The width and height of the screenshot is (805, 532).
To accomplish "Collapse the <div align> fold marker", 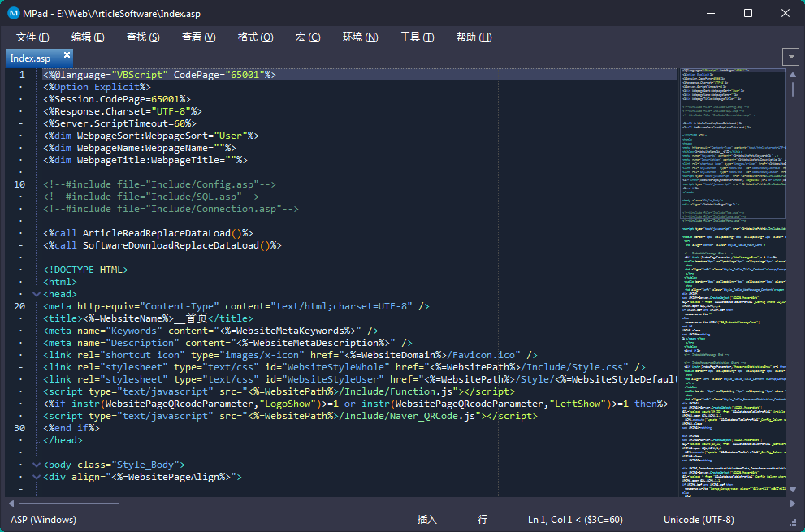I will pos(36,477).
